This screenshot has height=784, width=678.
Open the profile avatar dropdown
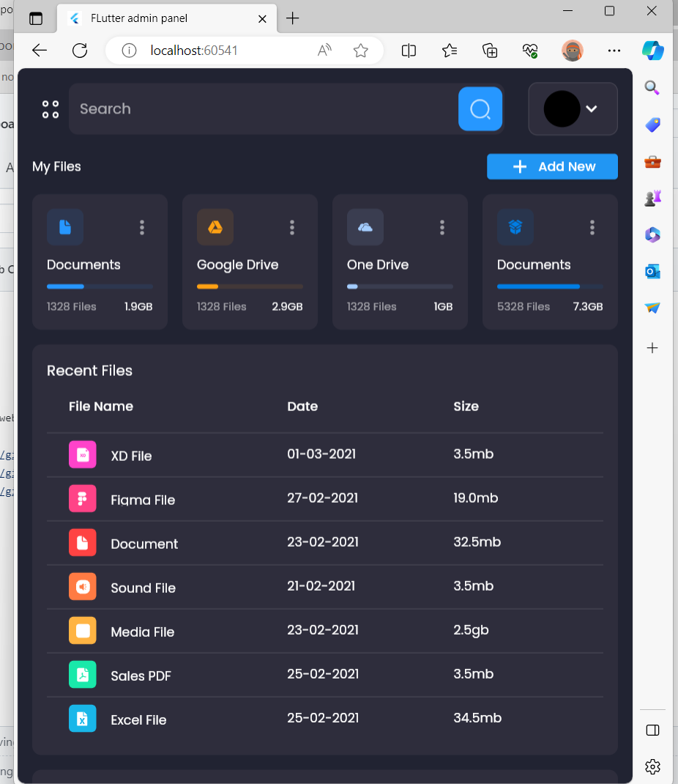tap(573, 108)
